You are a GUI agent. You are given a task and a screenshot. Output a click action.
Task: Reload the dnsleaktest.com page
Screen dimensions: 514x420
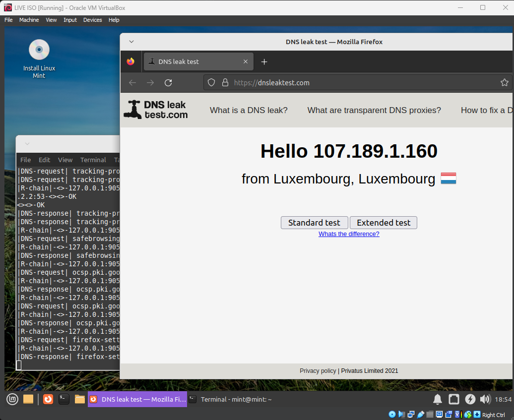169,82
